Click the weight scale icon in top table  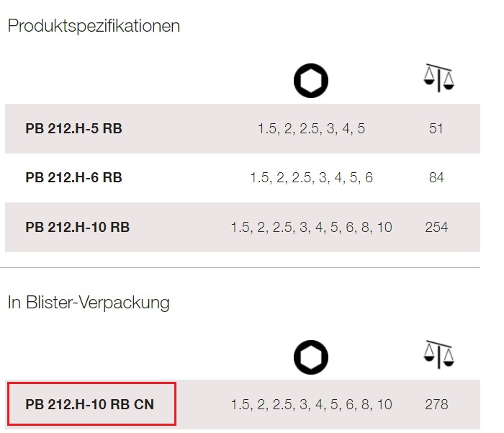438,78
